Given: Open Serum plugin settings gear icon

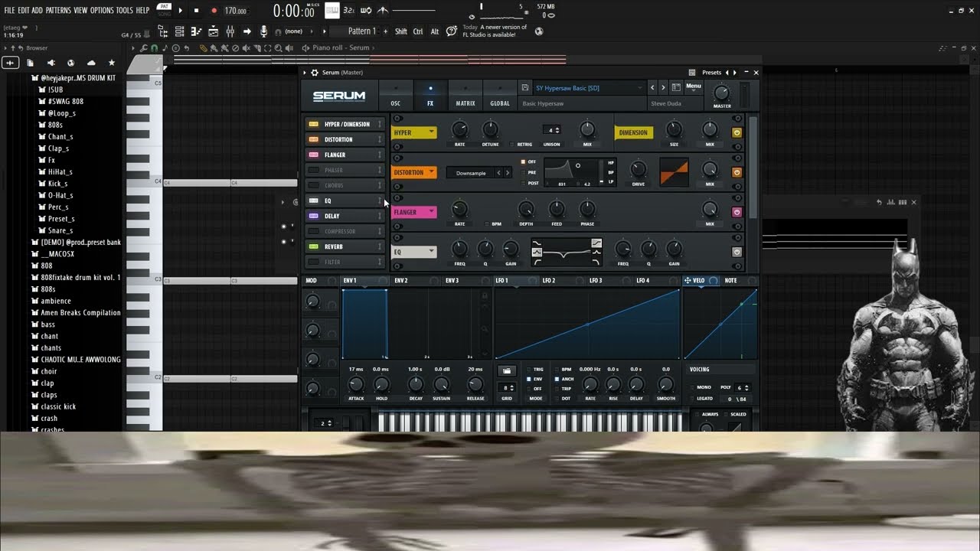Looking at the screenshot, I should point(315,73).
